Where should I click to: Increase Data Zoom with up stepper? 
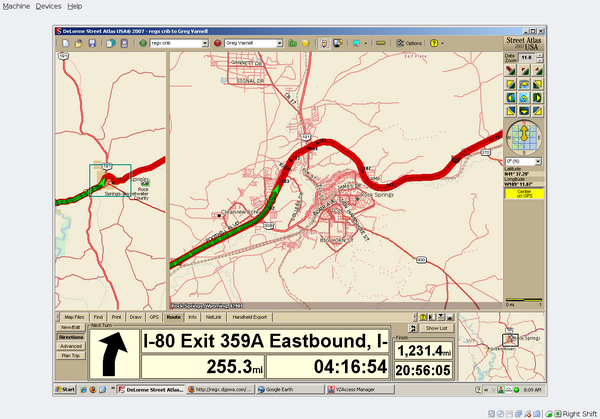click(x=540, y=55)
